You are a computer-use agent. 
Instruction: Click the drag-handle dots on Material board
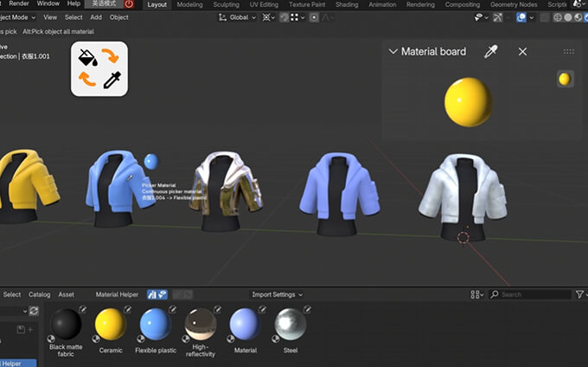click(568, 52)
